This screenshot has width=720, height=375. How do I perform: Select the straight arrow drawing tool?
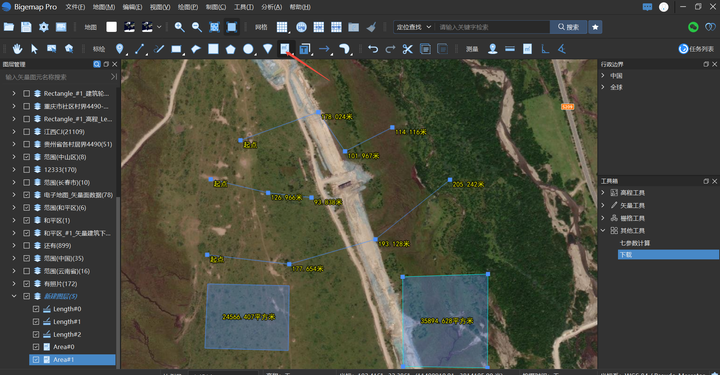(x=324, y=49)
